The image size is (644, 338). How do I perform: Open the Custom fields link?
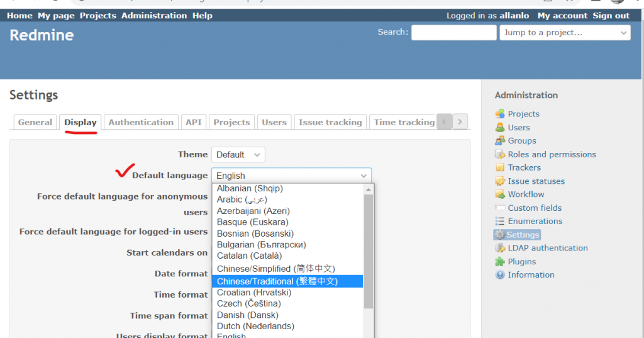click(535, 208)
